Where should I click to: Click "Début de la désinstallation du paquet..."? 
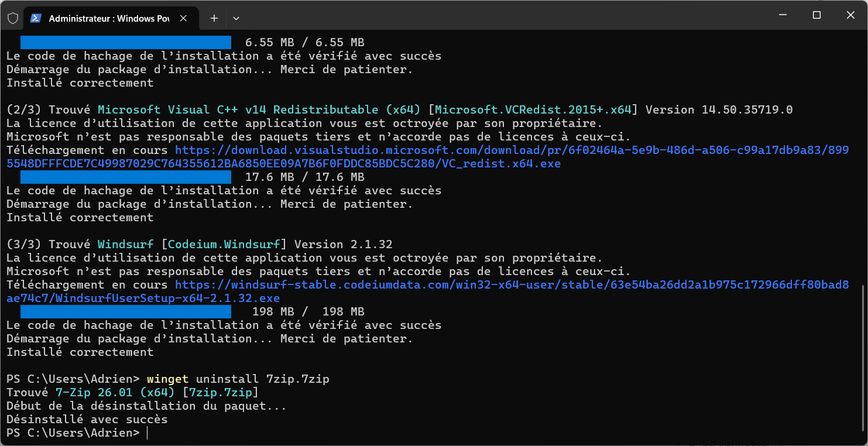(147, 406)
